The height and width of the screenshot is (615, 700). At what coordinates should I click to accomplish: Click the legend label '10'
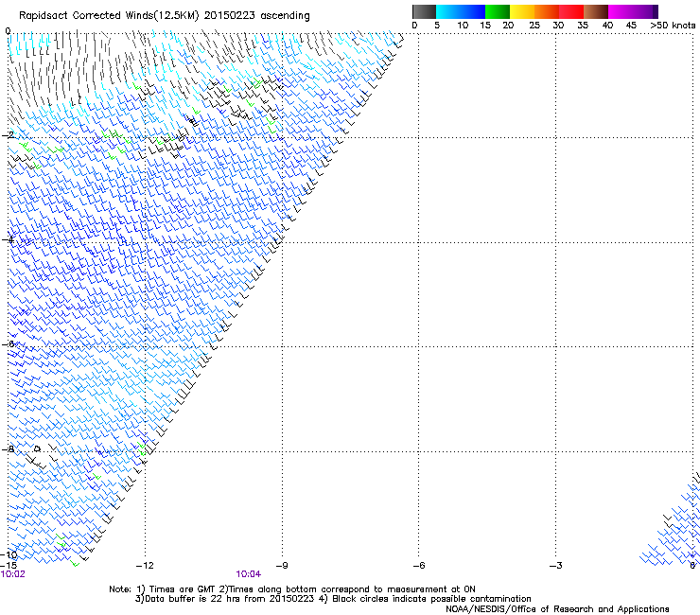click(463, 26)
